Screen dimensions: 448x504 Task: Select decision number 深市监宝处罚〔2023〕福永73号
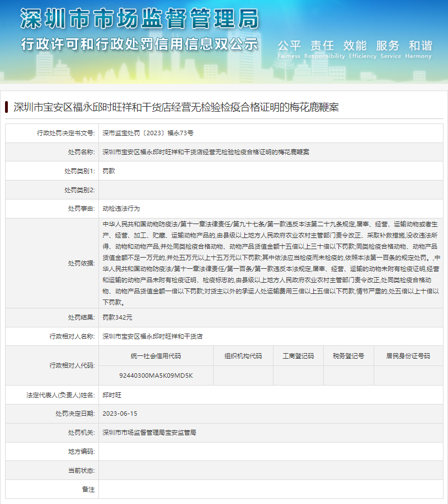tap(148, 133)
